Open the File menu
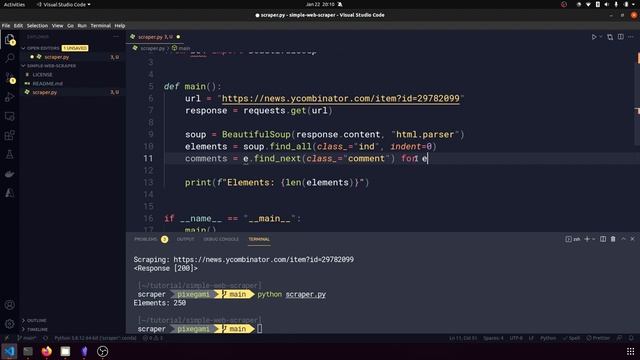Viewport: 640px width, 360px height. (6, 25)
